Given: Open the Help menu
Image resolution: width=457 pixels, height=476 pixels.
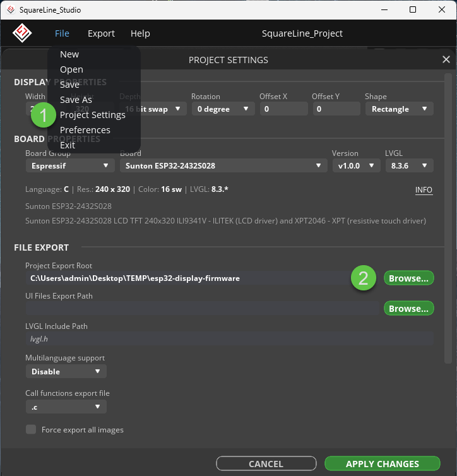Looking at the screenshot, I should (140, 33).
